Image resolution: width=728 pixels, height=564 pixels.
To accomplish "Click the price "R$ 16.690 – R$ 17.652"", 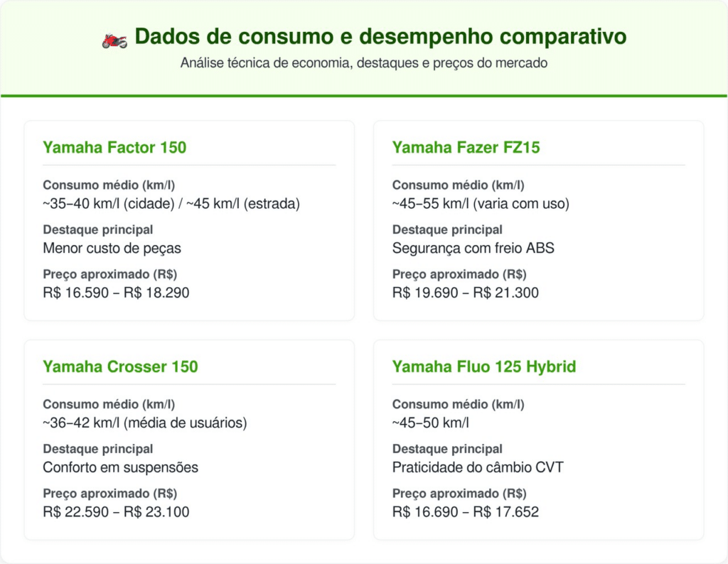I will click(x=465, y=511).
